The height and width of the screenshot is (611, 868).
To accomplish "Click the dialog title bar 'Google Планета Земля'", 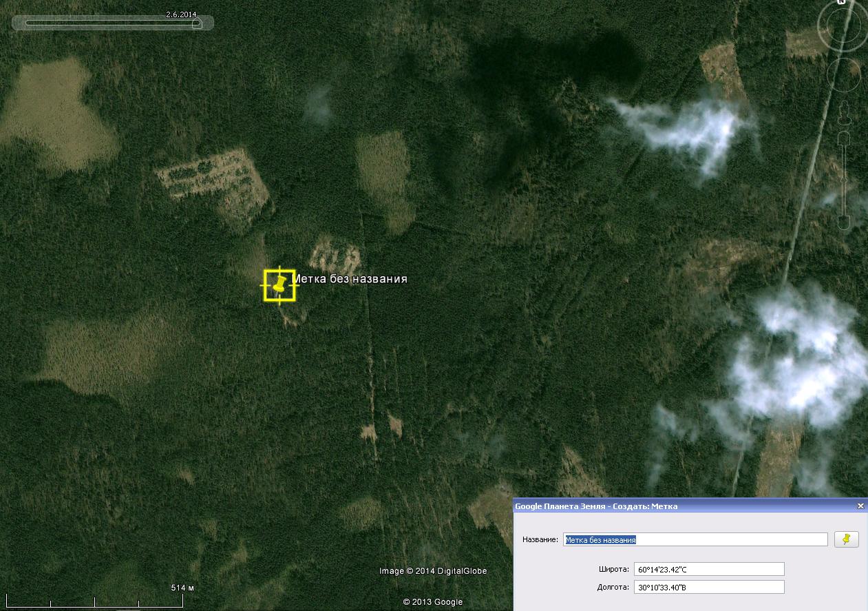I will (x=596, y=506).
